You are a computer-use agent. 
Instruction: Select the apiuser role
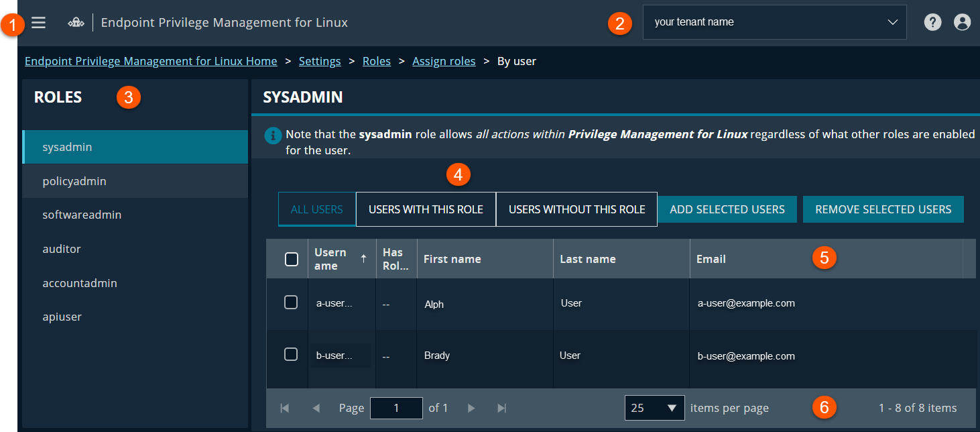click(x=135, y=317)
